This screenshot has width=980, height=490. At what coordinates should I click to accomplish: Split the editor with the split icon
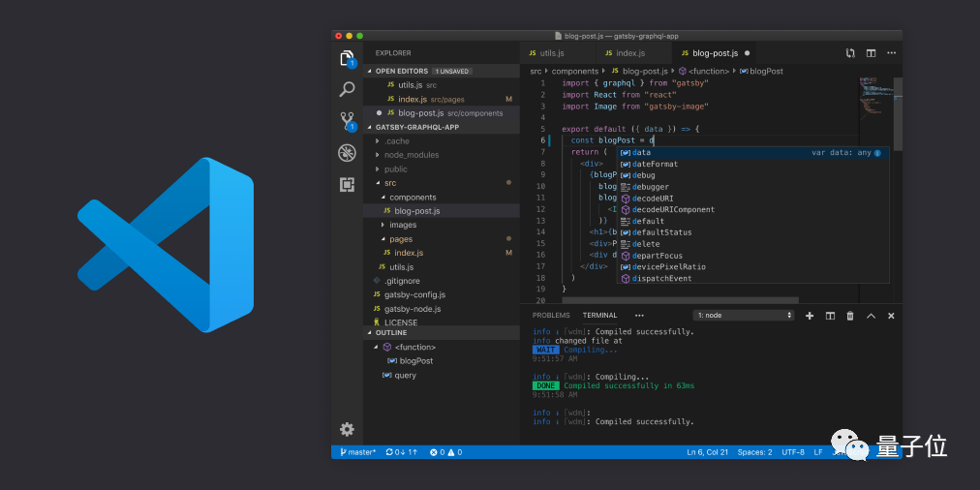pos(871,53)
